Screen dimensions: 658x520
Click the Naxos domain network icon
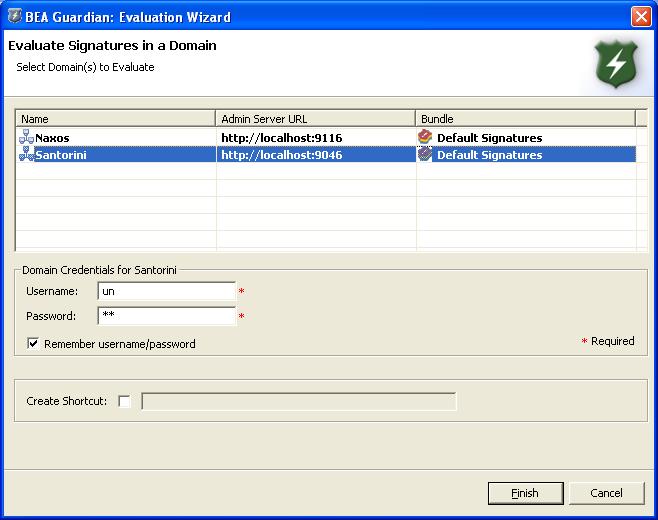point(26,137)
